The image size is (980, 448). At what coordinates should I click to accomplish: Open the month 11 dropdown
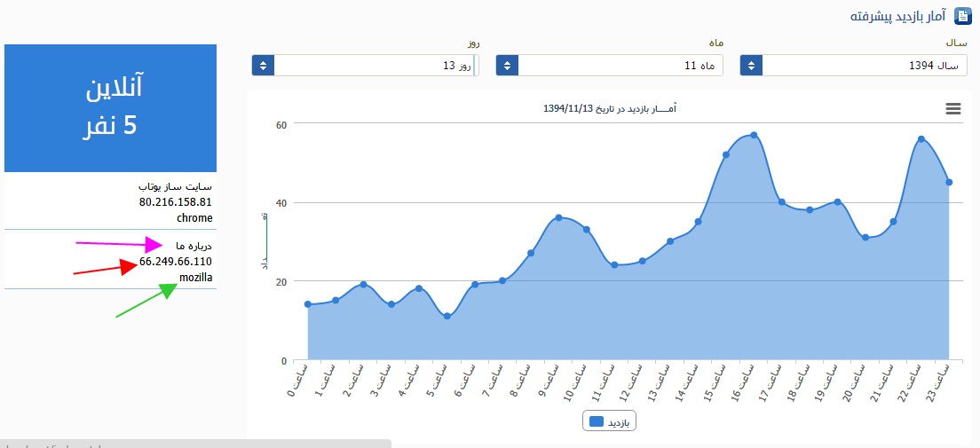point(620,66)
